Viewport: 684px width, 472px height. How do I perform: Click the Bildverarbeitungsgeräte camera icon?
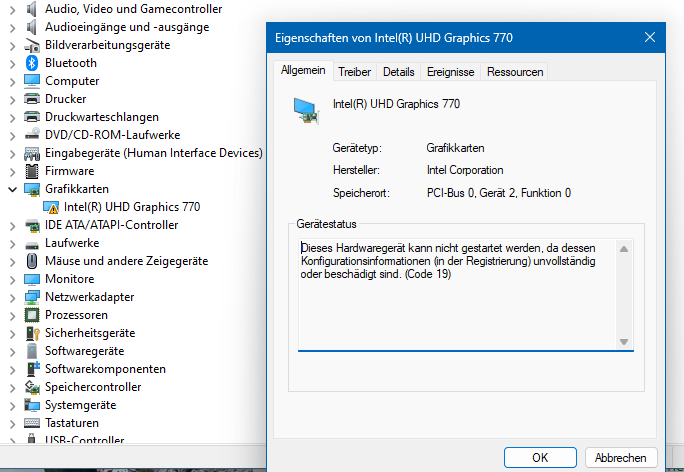32,45
